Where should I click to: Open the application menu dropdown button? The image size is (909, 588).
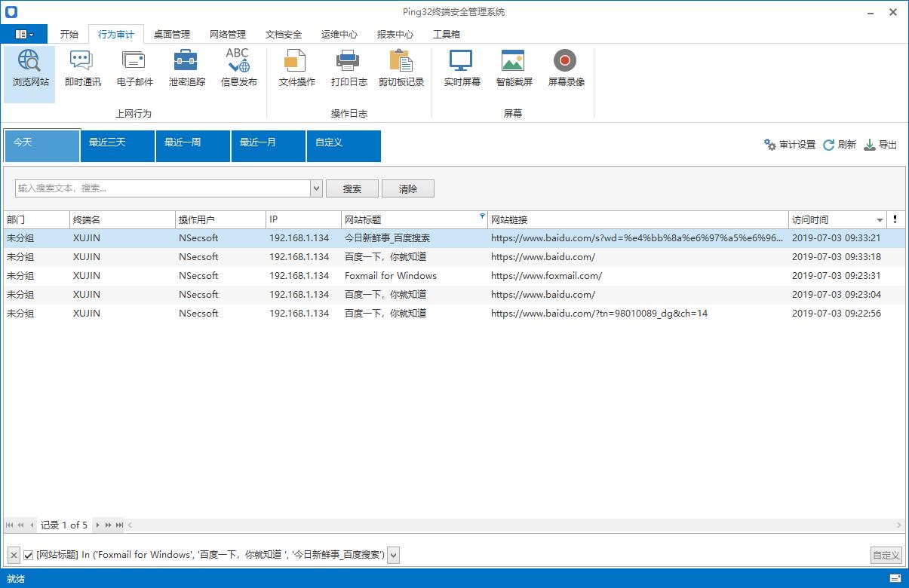coord(24,34)
